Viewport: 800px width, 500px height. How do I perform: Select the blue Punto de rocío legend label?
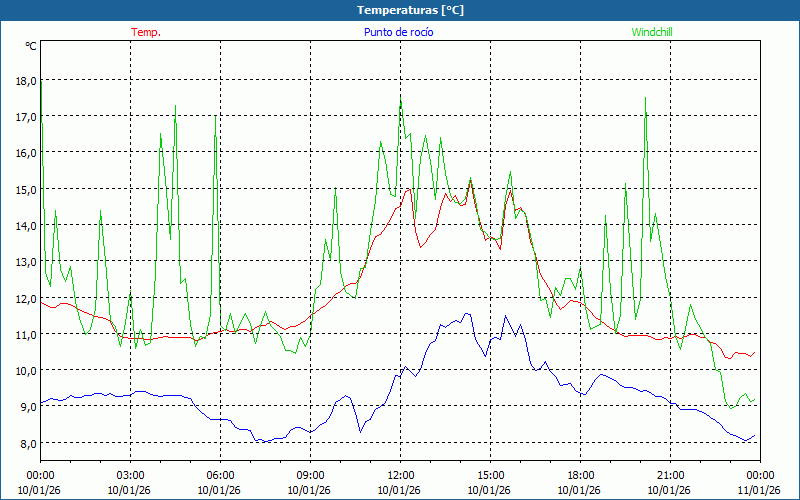[397, 32]
